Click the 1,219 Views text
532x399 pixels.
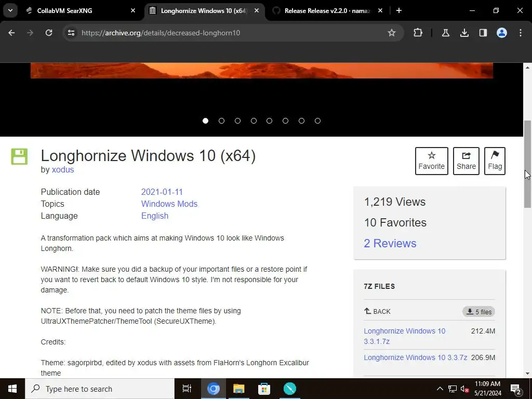(x=395, y=202)
